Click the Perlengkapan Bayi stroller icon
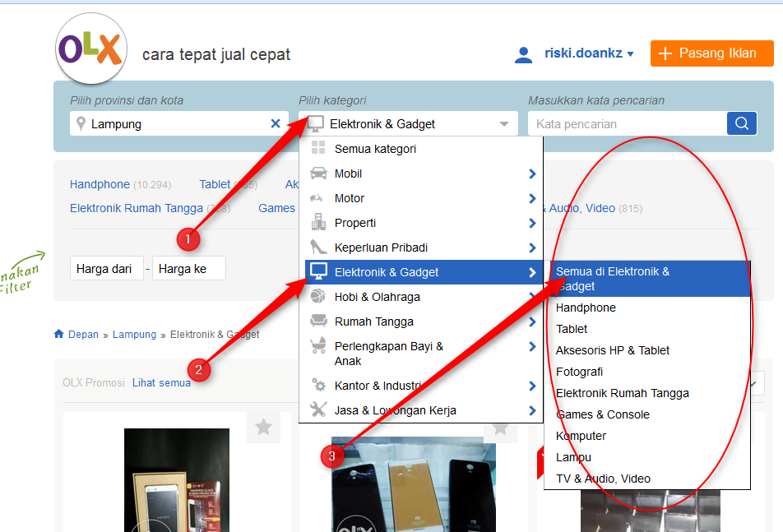Image resolution: width=783 pixels, height=532 pixels. pos(317,345)
